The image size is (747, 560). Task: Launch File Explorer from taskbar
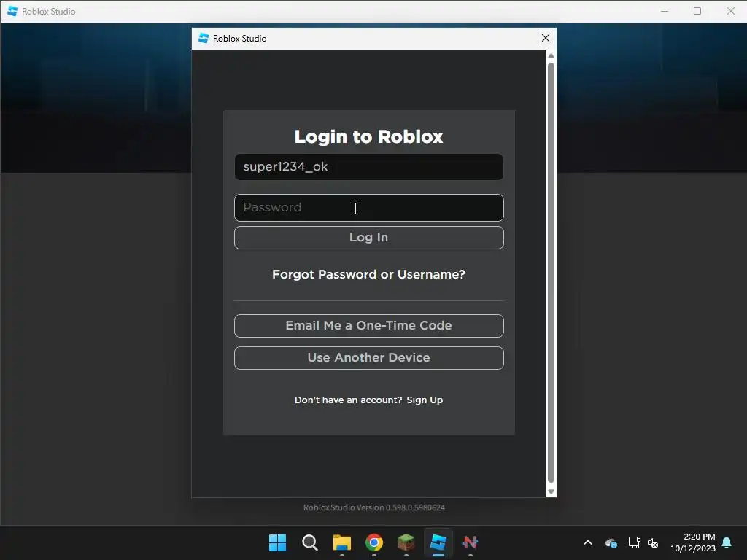click(x=341, y=542)
